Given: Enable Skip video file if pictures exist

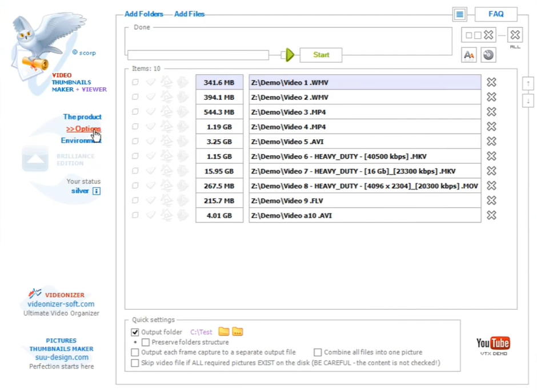Looking at the screenshot, I should click(135, 362).
